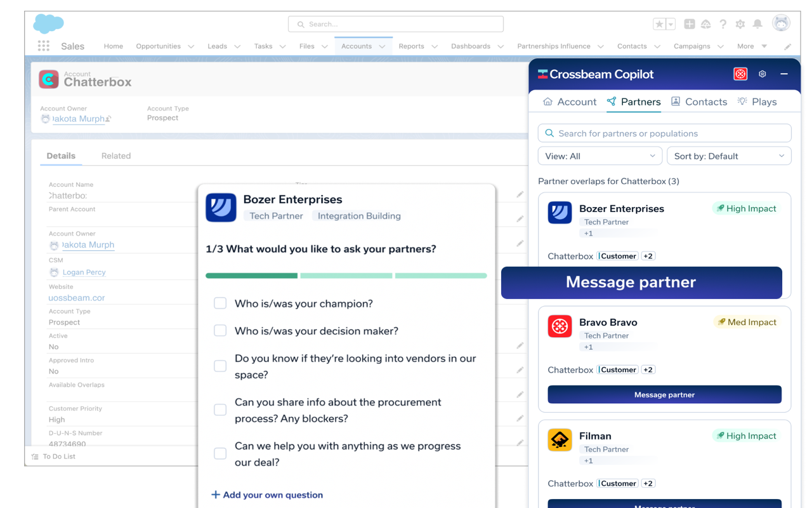Image resolution: width=812 pixels, height=508 pixels.
Task: Click the 'Add your own question' link
Action: tap(266, 494)
